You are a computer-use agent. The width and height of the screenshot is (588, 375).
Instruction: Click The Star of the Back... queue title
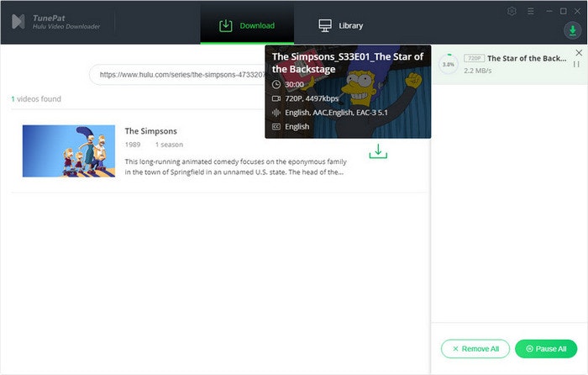click(527, 58)
